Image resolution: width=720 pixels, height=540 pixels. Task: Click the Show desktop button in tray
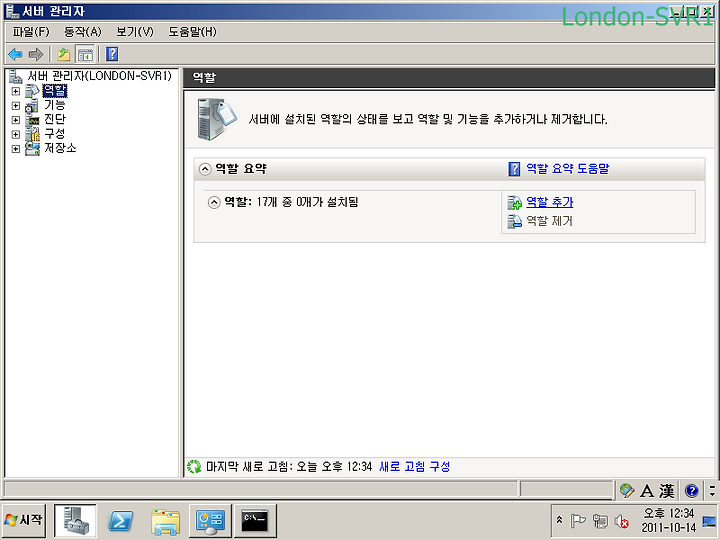709,521
